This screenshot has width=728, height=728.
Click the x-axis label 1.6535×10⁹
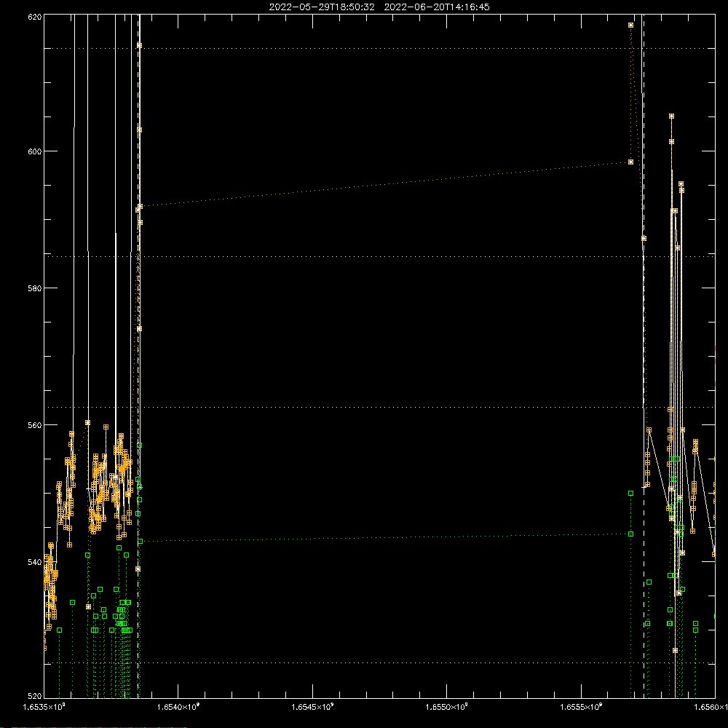click(x=44, y=707)
